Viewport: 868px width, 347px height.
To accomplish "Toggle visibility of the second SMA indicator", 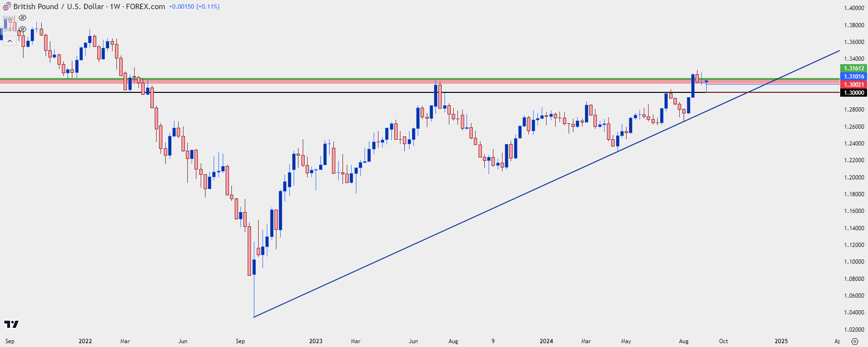I will 23,29.
